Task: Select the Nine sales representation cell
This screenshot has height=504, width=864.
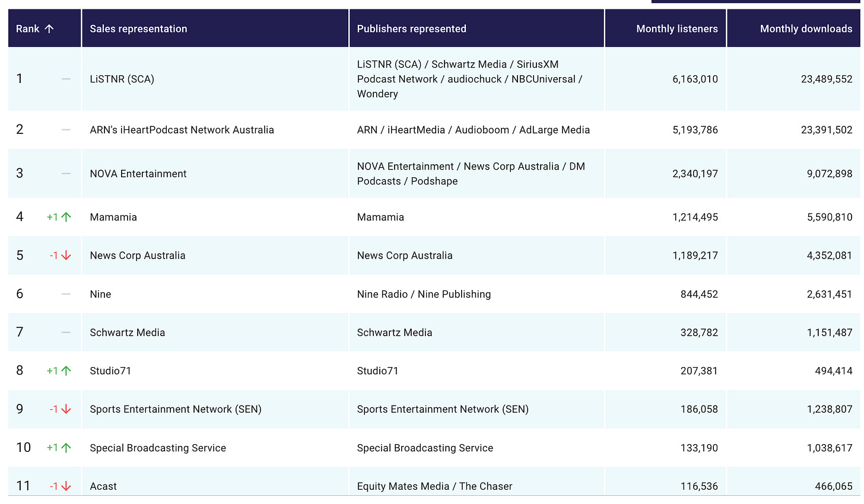Action: [x=100, y=294]
